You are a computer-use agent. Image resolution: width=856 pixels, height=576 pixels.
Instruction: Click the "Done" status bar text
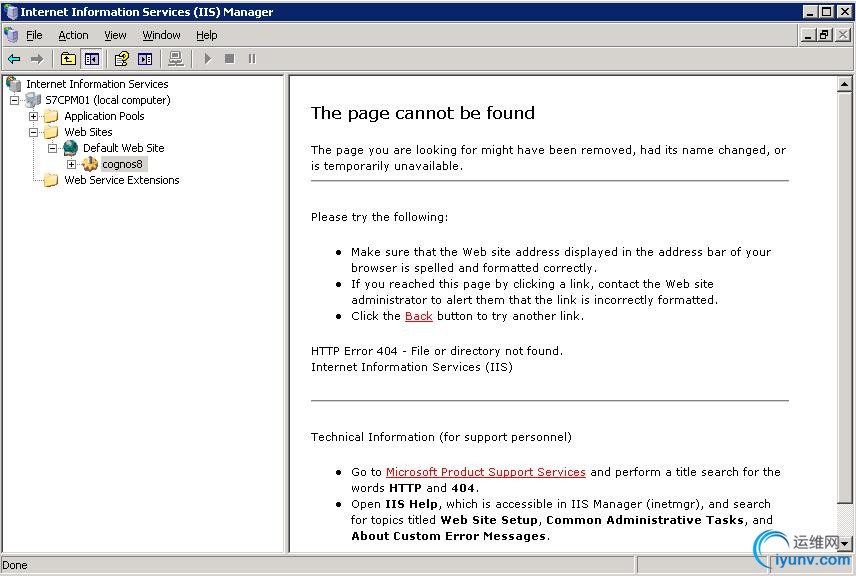[15, 565]
